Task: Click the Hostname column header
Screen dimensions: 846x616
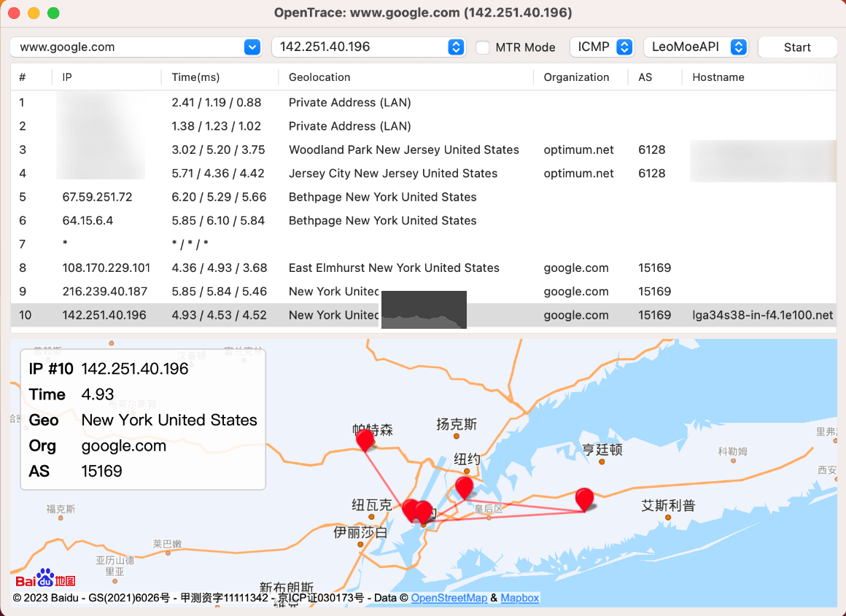Action: pos(718,77)
